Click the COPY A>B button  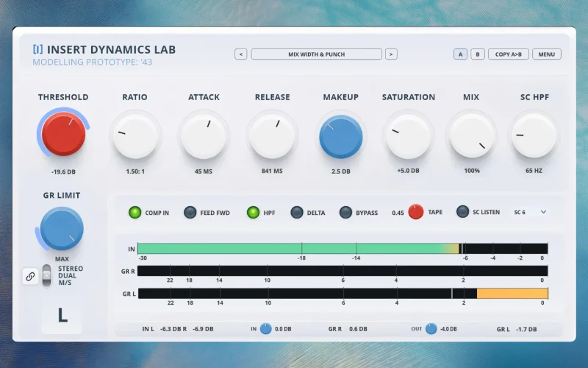[509, 54]
